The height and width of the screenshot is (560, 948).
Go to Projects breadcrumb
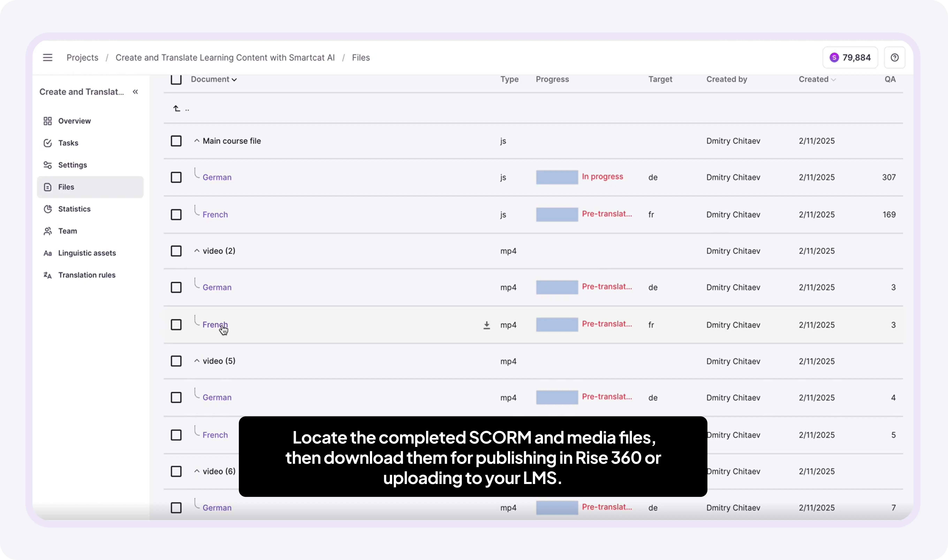pos(82,58)
